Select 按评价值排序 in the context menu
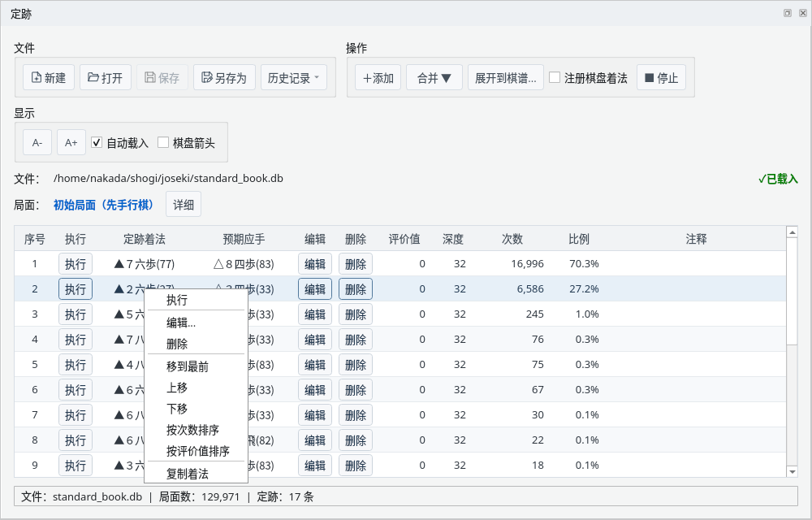This screenshot has width=812, height=520. click(196, 451)
